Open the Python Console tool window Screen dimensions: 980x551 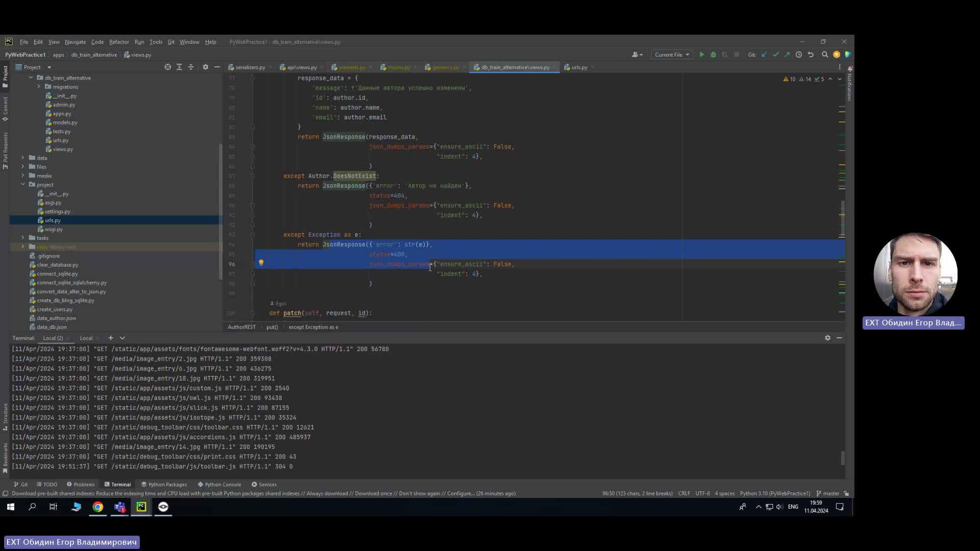(x=219, y=484)
